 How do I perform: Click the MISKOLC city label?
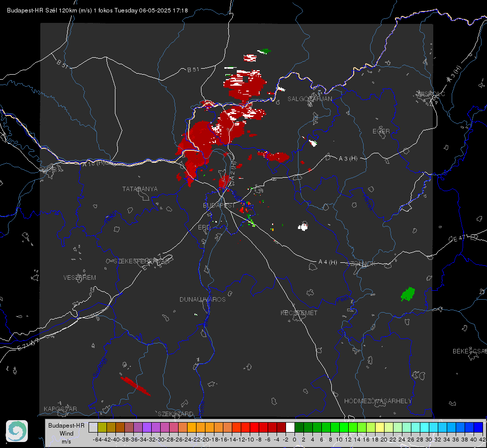[x=431, y=94]
